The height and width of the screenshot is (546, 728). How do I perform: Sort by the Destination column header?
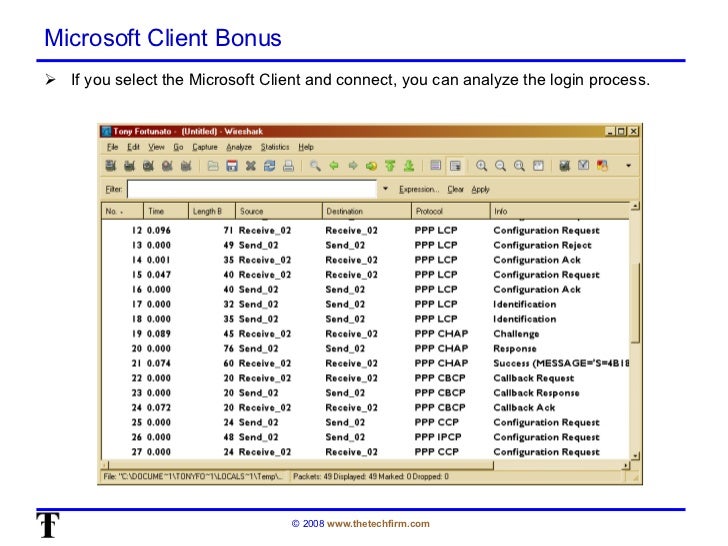[367, 211]
